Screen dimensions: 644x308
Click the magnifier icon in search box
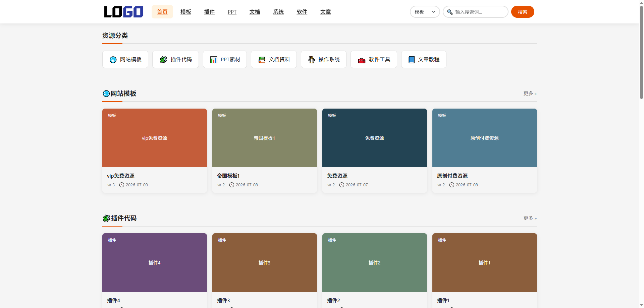450,12
